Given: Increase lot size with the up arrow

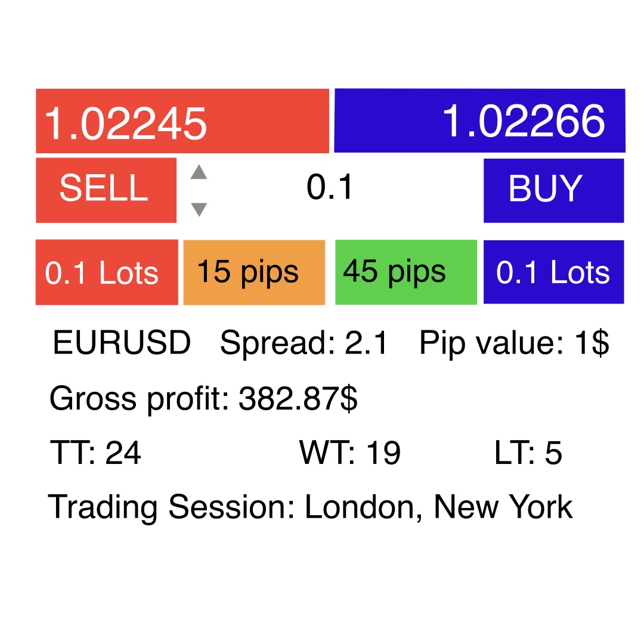Looking at the screenshot, I should (x=199, y=172).
